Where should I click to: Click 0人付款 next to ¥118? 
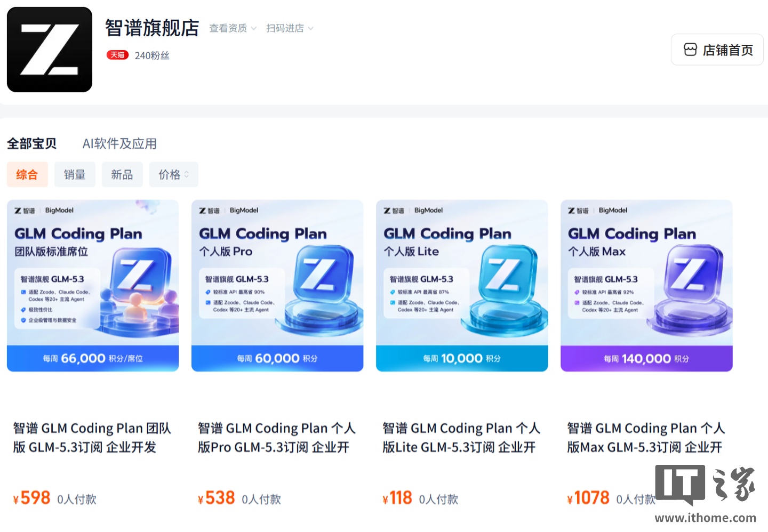[438, 499]
